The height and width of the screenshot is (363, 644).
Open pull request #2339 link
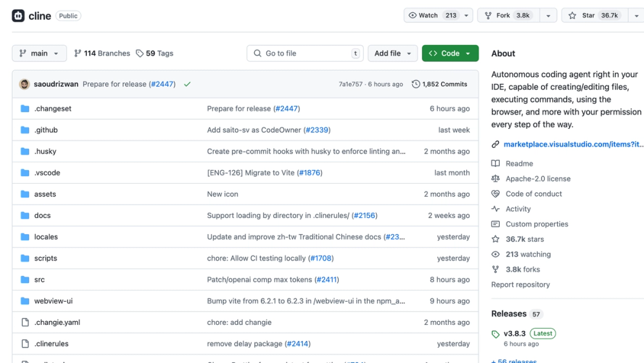(x=317, y=130)
